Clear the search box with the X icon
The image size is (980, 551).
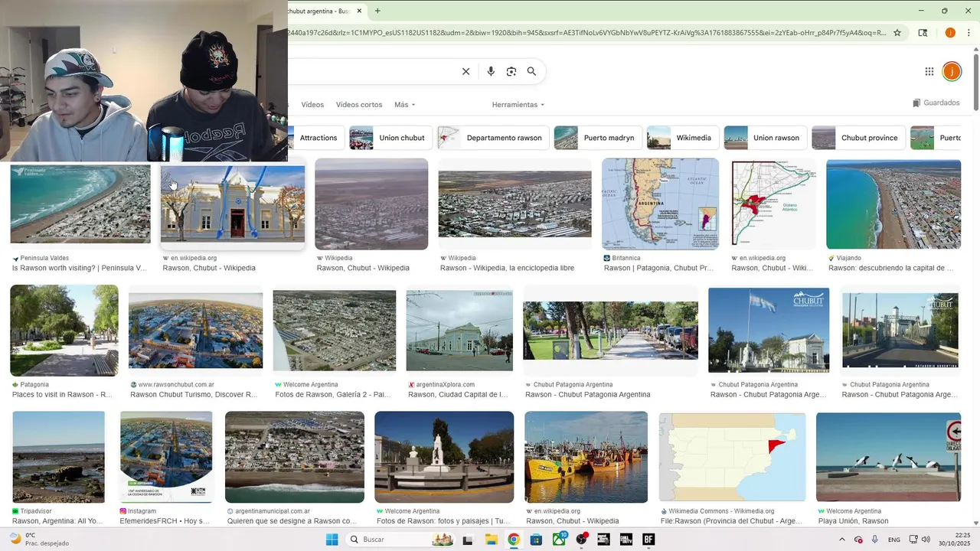click(x=465, y=71)
